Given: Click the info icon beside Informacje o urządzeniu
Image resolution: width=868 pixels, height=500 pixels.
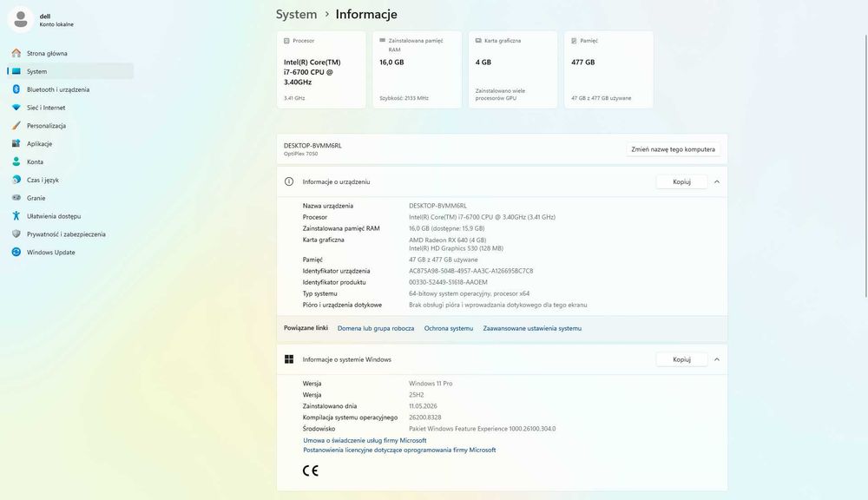Looking at the screenshot, I should [x=289, y=181].
